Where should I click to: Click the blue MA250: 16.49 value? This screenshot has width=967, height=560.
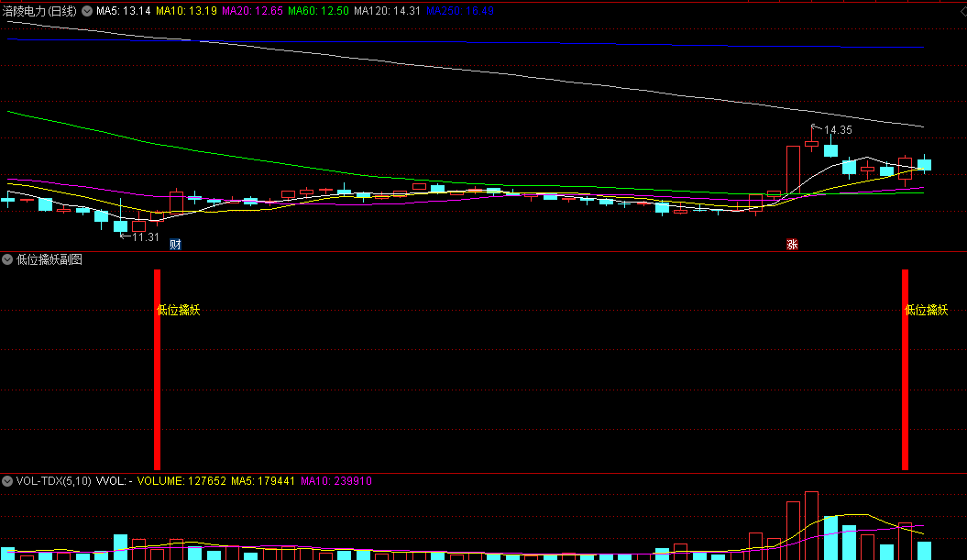(x=460, y=11)
